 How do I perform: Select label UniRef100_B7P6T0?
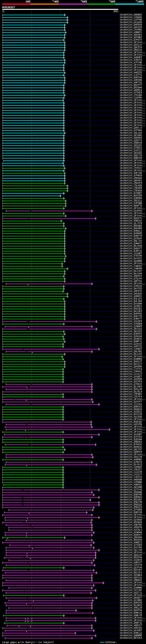tap(131, 40)
